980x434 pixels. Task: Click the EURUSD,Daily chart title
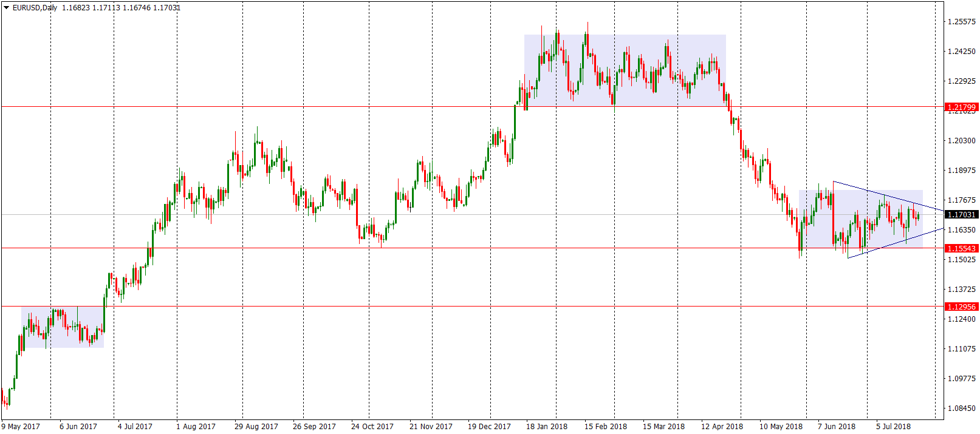tap(35, 8)
